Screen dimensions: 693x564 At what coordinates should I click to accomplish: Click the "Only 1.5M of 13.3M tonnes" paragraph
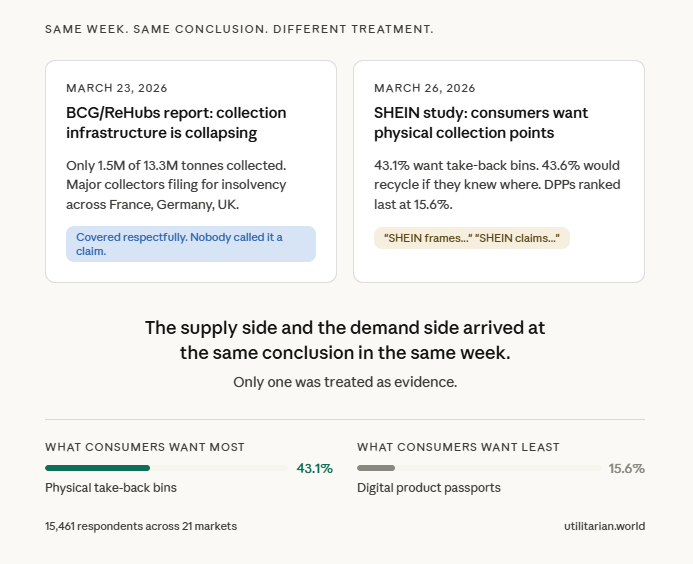[x=176, y=185]
